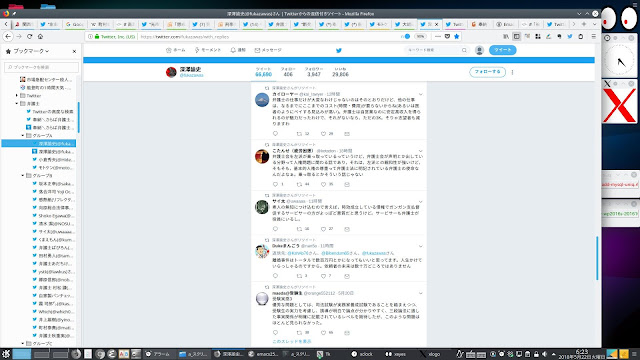Open more options beside Follow button
The height and width of the screenshot is (360, 640).
pyautogui.click(x=512, y=72)
